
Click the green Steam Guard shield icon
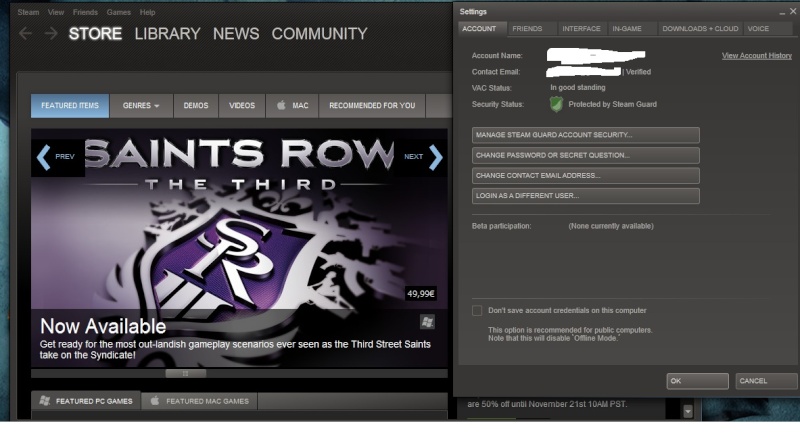coord(556,104)
